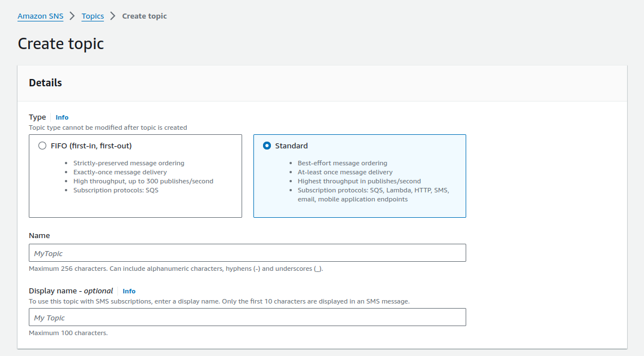This screenshot has height=356, width=644.
Task: Click the chevron after Amazon SNS breadcrumb
Action: click(x=72, y=16)
